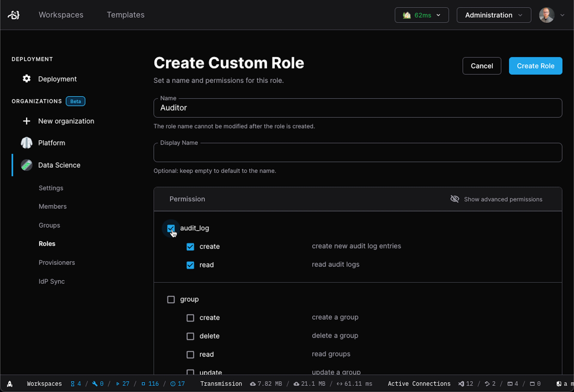Enable group delete permission
The height and width of the screenshot is (392, 574).
(190, 336)
